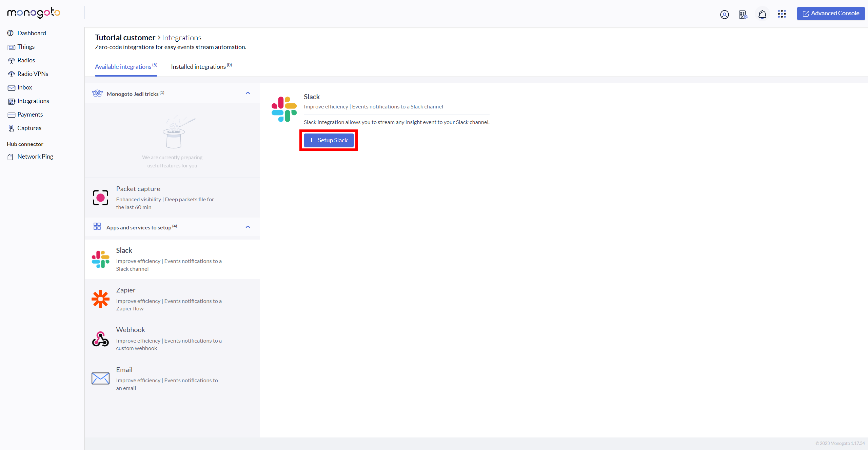Image resolution: width=868 pixels, height=450 pixels.
Task: Click the user profile icon
Action: (724, 15)
